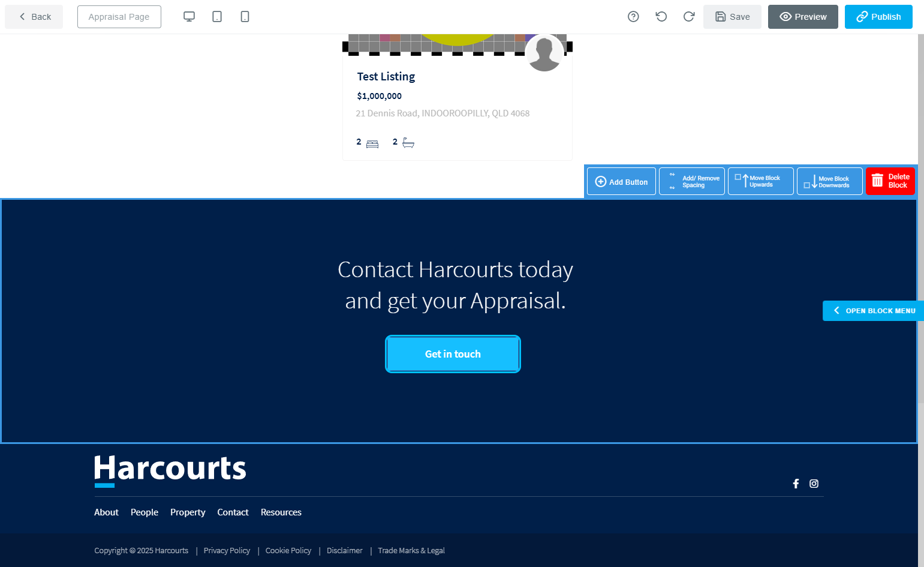924x567 pixels.
Task: Open the help question mark icon
Action: [x=633, y=17]
